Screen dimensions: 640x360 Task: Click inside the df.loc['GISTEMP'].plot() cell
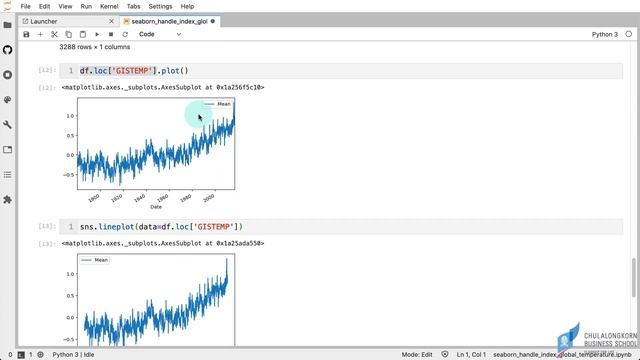pos(341,71)
